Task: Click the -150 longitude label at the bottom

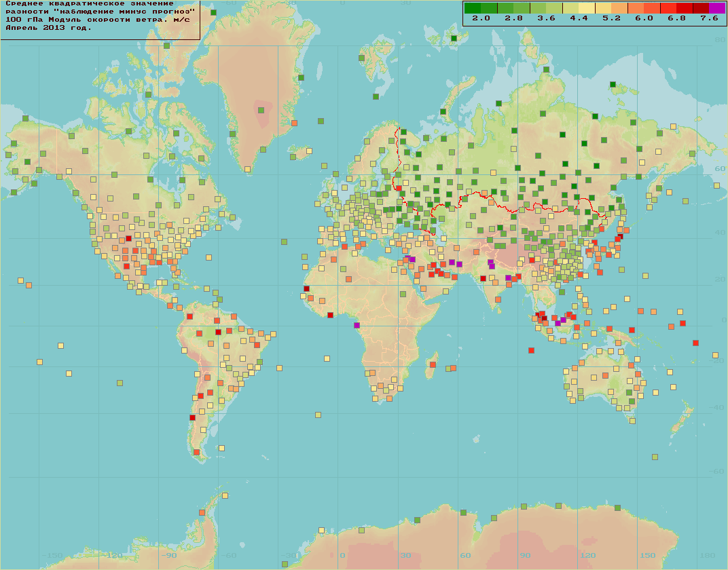Action: [x=52, y=555]
